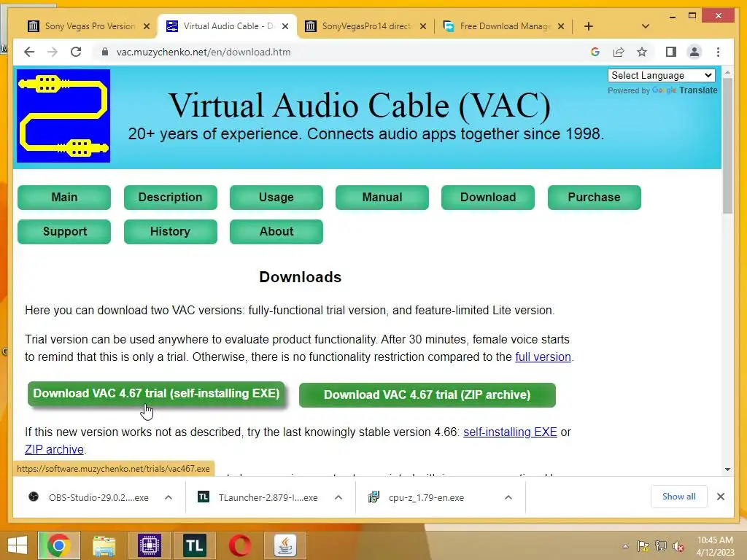Open the Support page button
This screenshot has height=560, width=747.
64,231
